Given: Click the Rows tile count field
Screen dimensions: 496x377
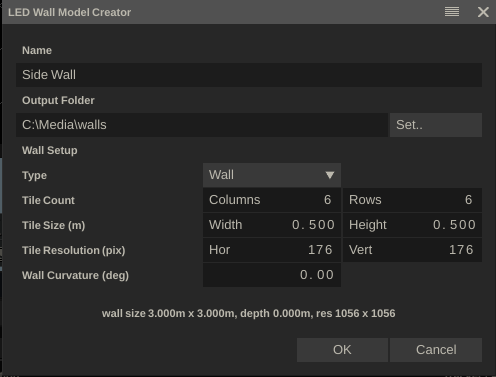Looking at the screenshot, I should tap(412, 200).
